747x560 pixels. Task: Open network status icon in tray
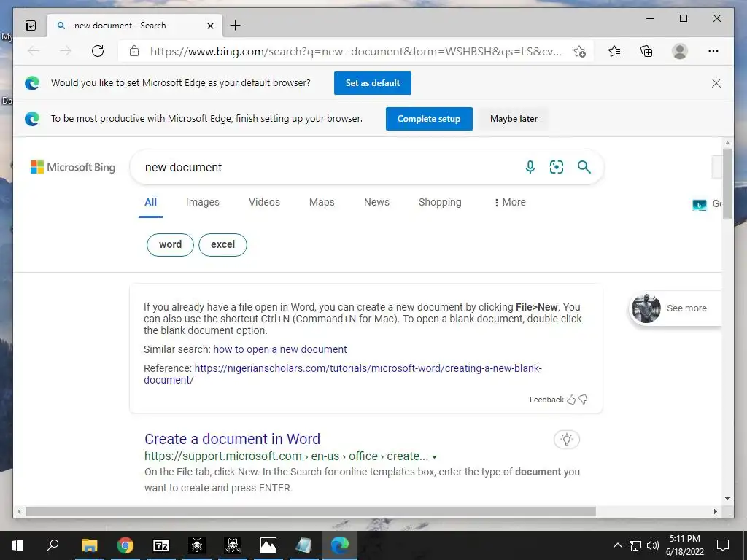click(635, 545)
